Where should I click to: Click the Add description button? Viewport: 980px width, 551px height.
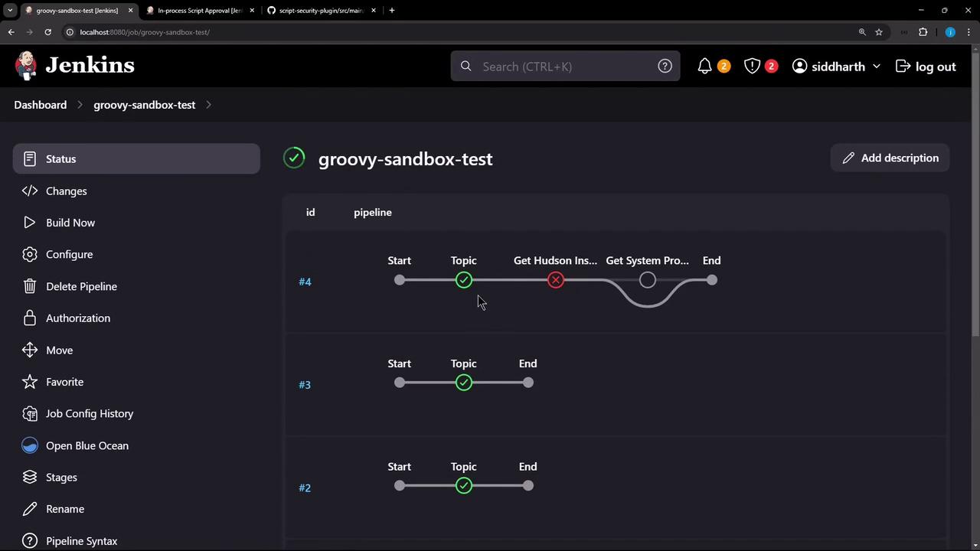[890, 158]
